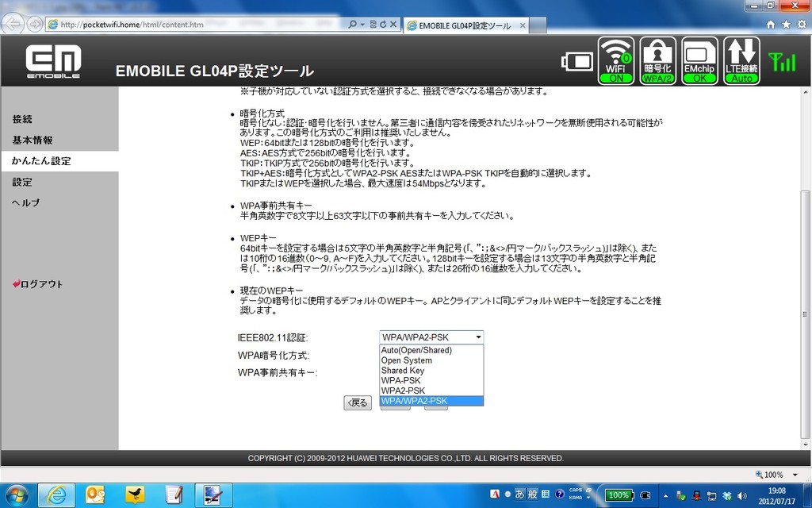Select WPA2-PSK option in list
The image size is (812, 508).
tap(431, 391)
